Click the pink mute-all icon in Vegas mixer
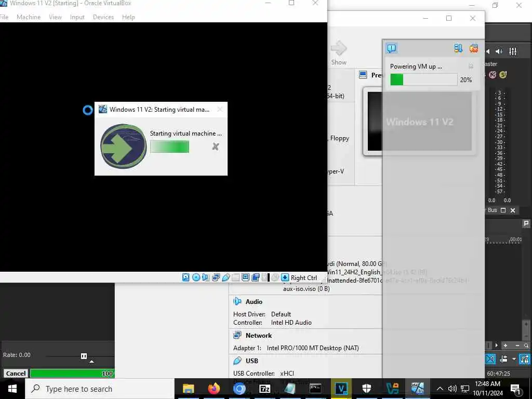The image size is (532, 399). click(x=493, y=75)
